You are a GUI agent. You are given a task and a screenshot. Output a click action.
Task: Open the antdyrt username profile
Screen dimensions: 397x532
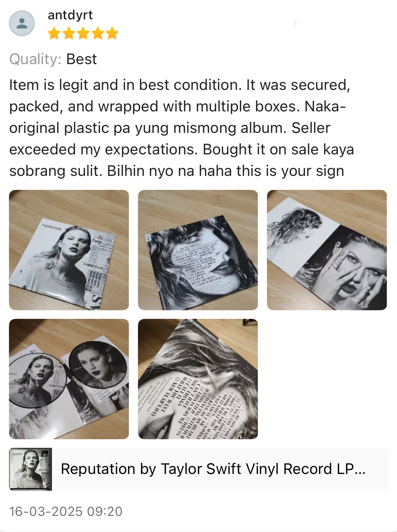[x=70, y=15]
